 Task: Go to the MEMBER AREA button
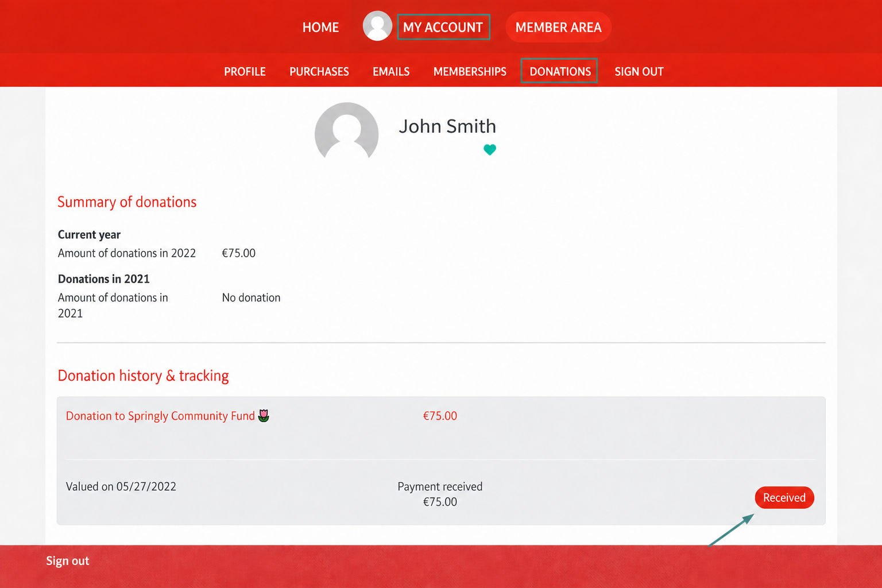coord(558,27)
